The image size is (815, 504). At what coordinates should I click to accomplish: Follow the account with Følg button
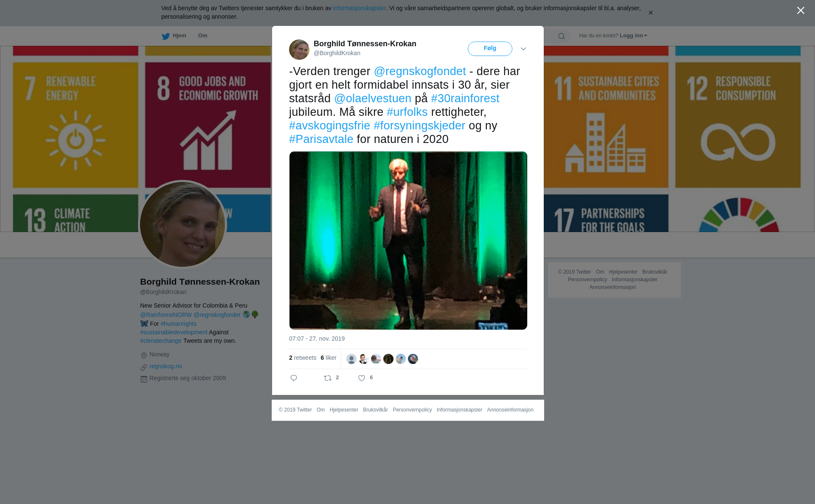coord(490,49)
